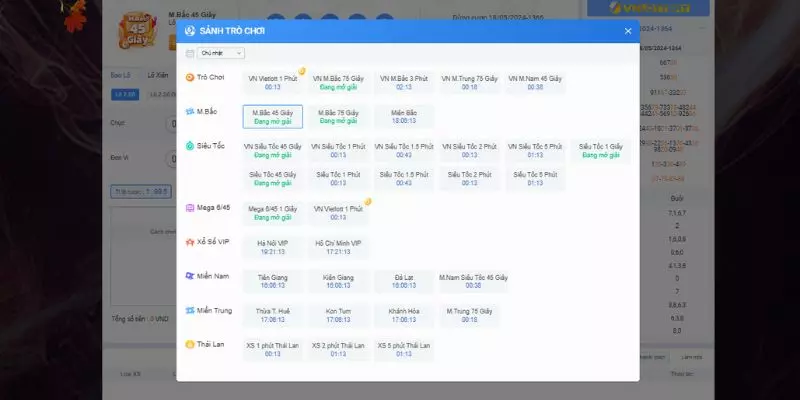The width and height of the screenshot is (800, 400).
Task: Select the Trò Chơi category label
Action: (210, 78)
